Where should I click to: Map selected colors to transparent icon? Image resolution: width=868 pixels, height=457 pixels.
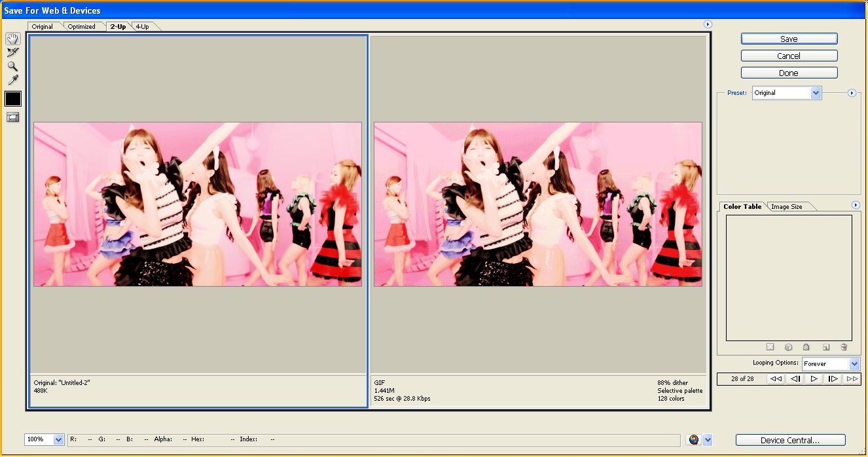(770, 347)
